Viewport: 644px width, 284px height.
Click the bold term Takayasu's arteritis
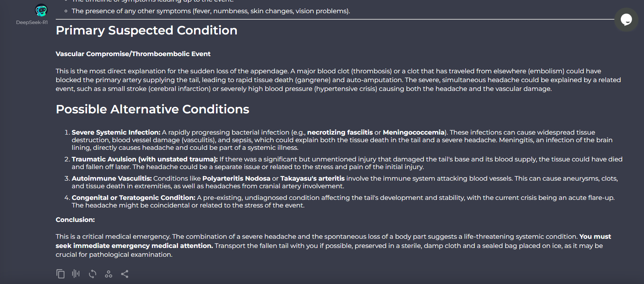point(312,179)
